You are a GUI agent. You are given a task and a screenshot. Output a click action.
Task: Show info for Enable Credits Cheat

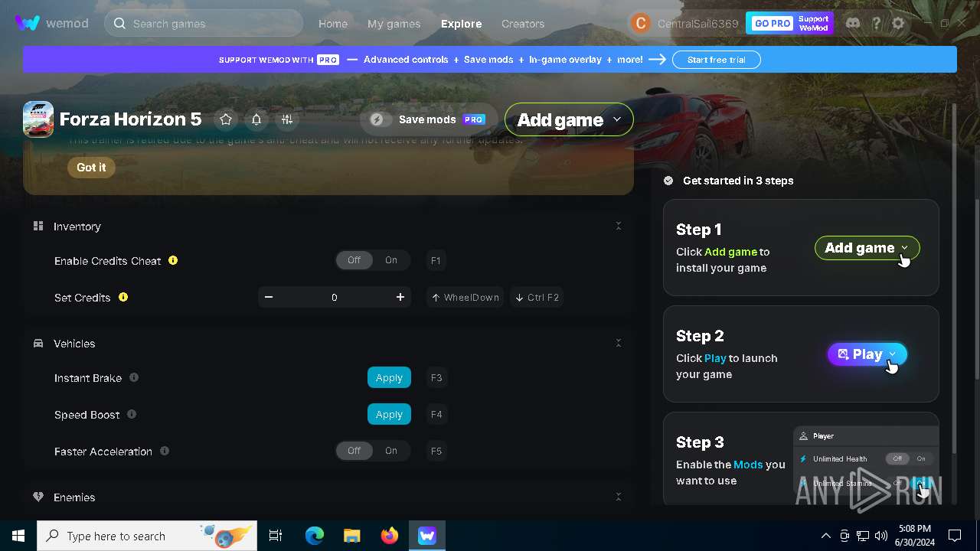pyautogui.click(x=173, y=260)
